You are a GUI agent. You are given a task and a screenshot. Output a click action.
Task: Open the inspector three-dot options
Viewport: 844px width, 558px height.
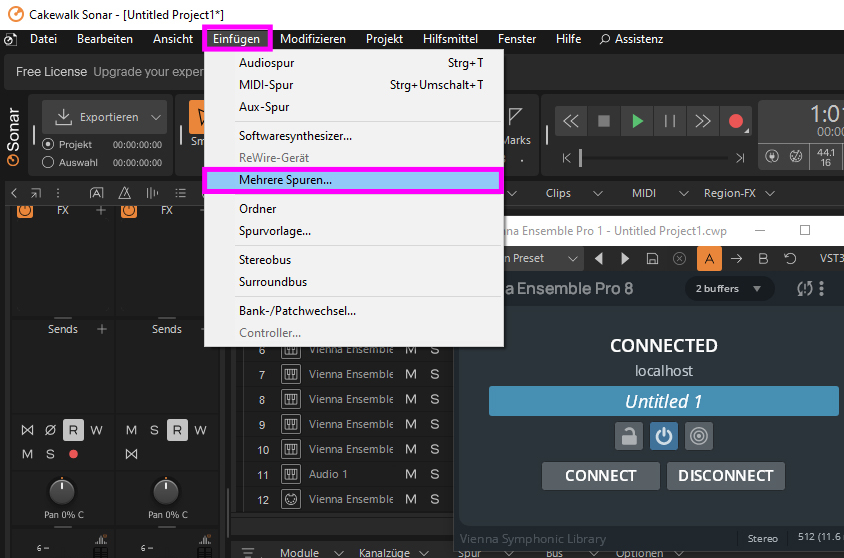coord(58,193)
